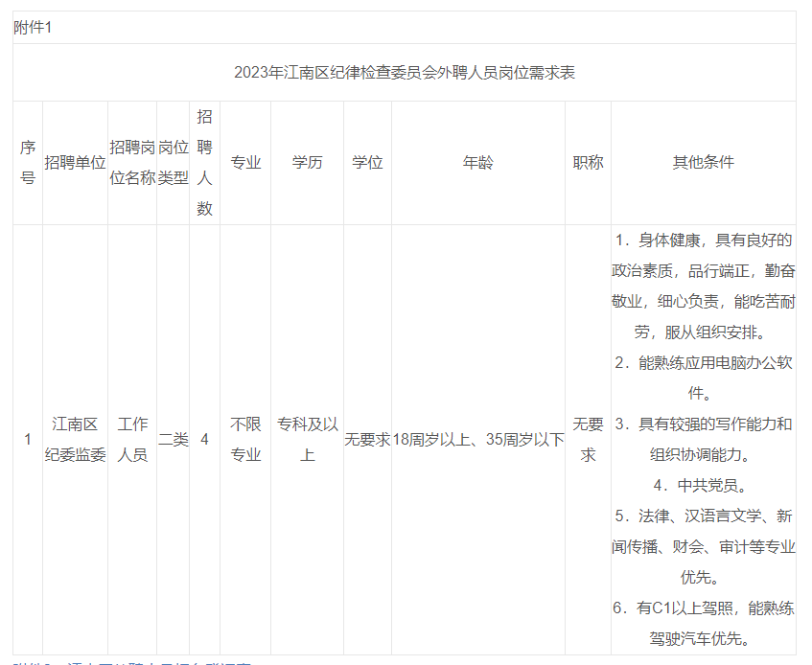Click the 中共党员 requirement line
Viewport: 812px width, 665px height.
(x=703, y=485)
